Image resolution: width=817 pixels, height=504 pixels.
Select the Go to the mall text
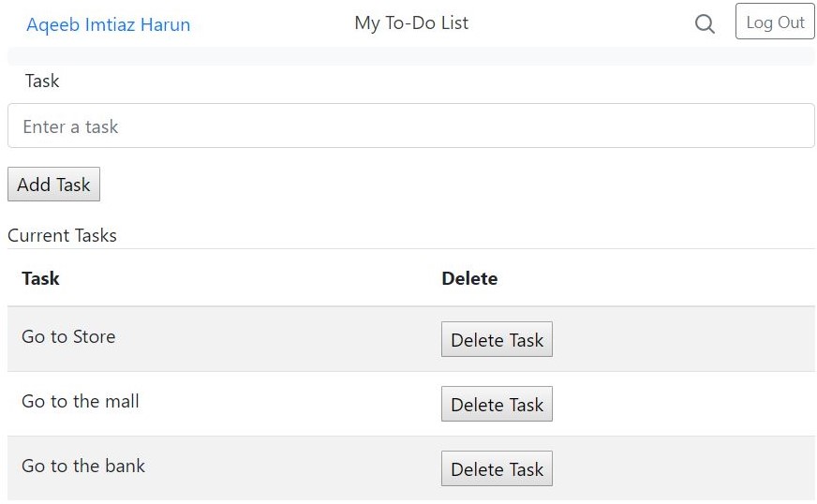tap(81, 401)
